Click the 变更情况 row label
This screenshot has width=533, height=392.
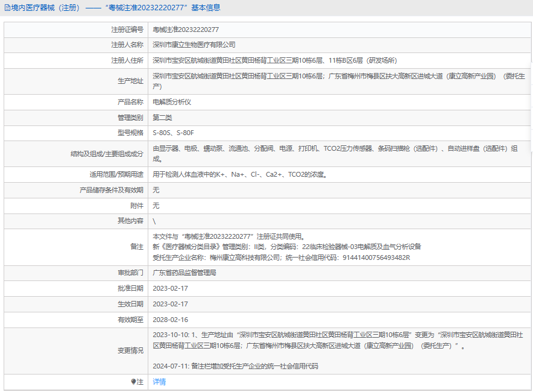click(x=130, y=350)
